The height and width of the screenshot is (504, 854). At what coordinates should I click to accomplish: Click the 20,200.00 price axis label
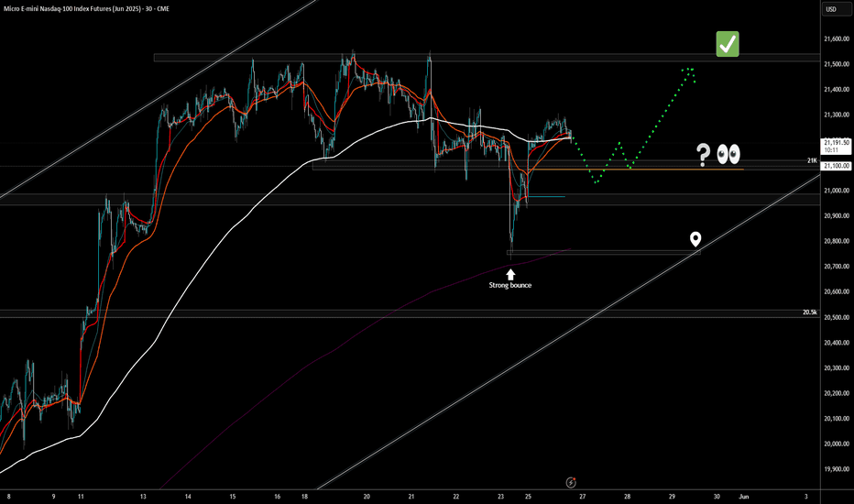(837, 393)
